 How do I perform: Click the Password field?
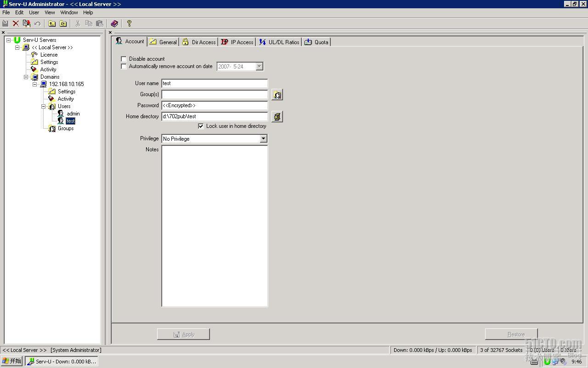pos(215,105)
